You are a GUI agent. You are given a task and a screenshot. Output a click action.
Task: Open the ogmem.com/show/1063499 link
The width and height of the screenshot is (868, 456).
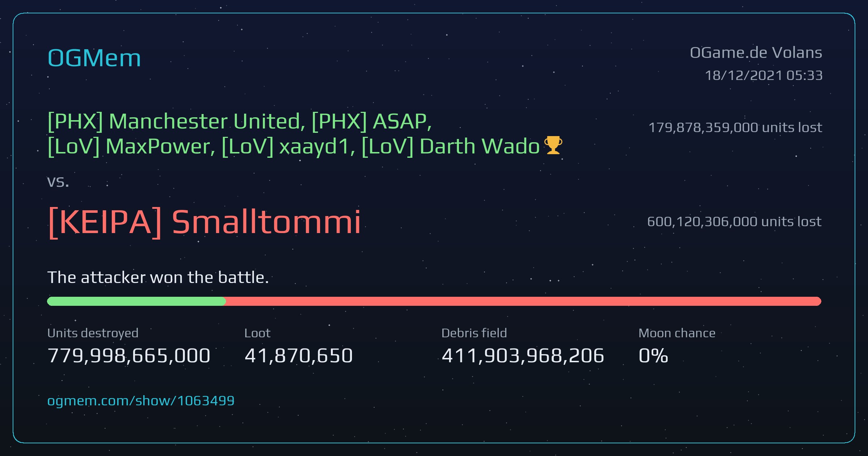(141, 401)
